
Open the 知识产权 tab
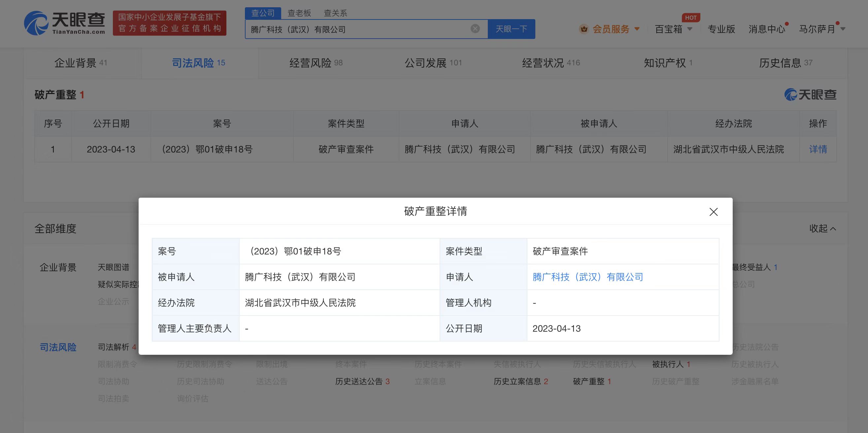pyautogui.click(x=668, y=63)
